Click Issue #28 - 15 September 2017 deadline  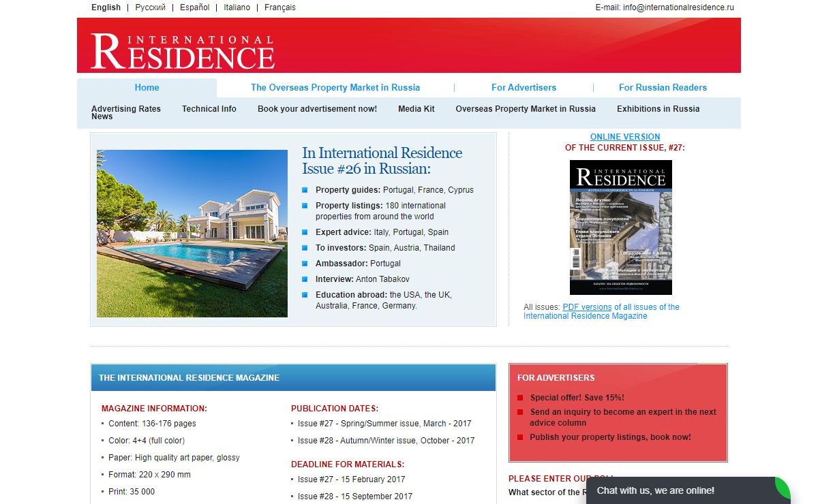click(355, 497)
